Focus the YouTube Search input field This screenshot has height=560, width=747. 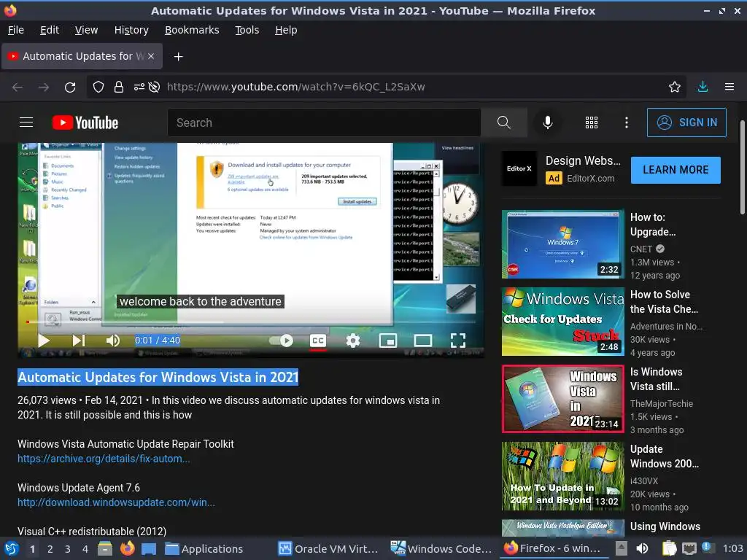click(324, 122)
